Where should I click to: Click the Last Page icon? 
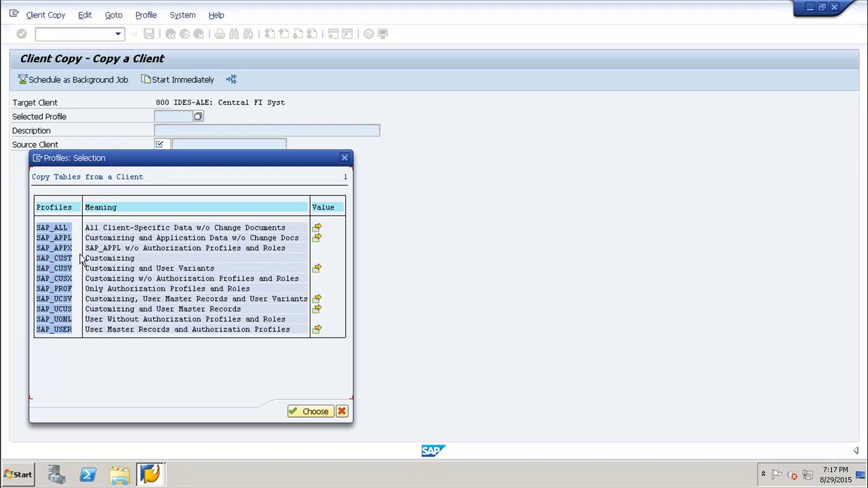coord(312,34)
